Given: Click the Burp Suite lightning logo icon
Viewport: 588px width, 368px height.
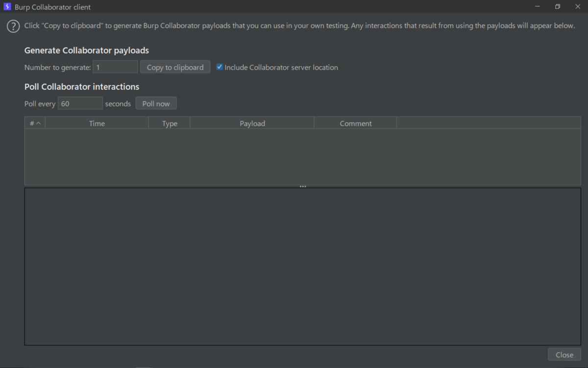Looking at the screenshot, I should [7, 7].
